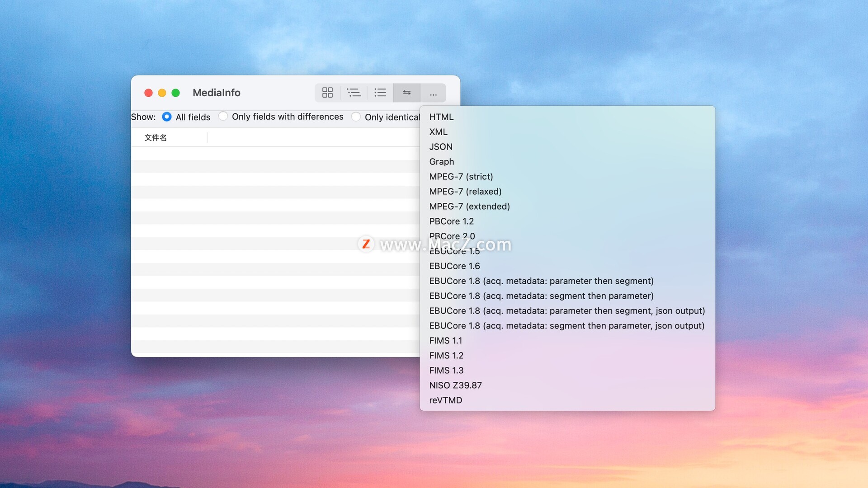Switch to the text list view icon

pos(380,93)
